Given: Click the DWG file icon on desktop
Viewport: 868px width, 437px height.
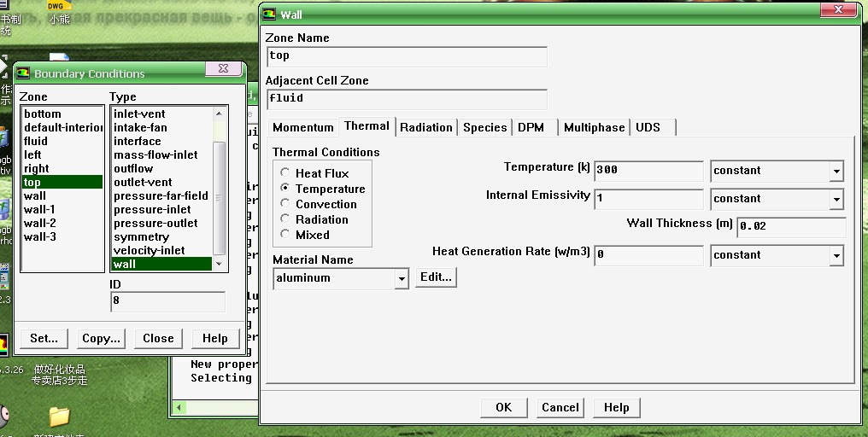Looking at the screenshot, I should click(59, 5).
